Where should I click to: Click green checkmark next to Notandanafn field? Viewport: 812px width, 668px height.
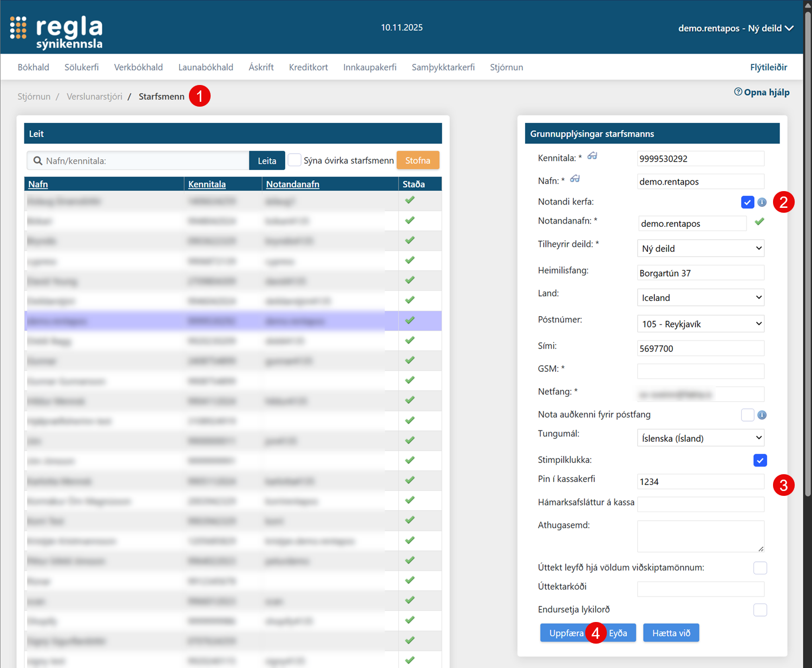[x=759, y=221]
